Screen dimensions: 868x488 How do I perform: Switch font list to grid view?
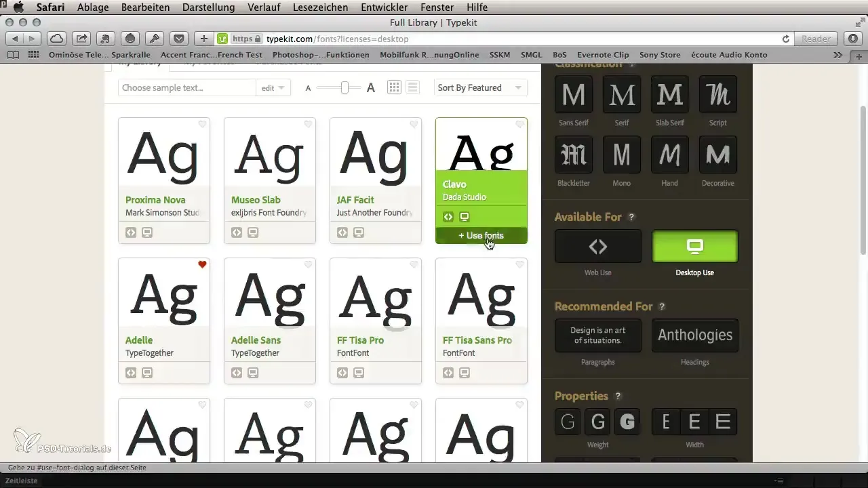pyautogui.click(x=394, y=87)
